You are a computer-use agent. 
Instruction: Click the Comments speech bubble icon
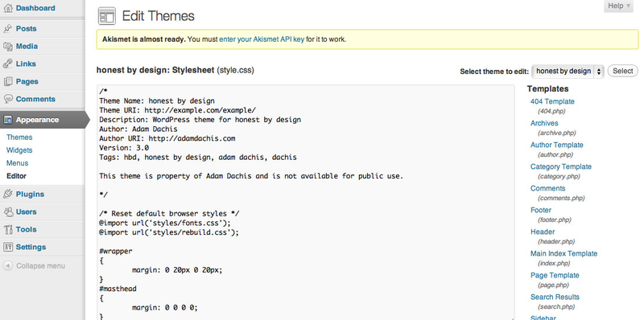(x=8, y=99)
